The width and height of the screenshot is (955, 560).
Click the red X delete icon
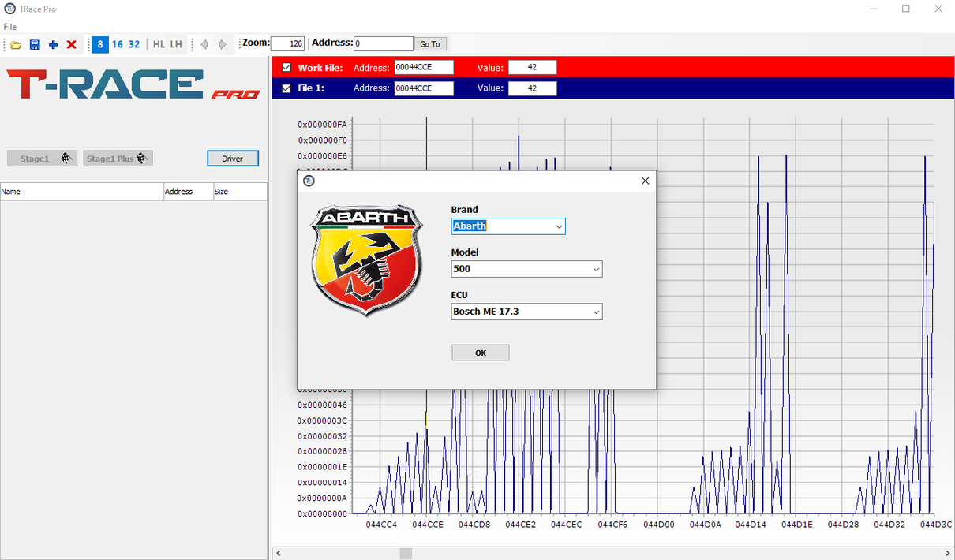click(x=72, y=45)
